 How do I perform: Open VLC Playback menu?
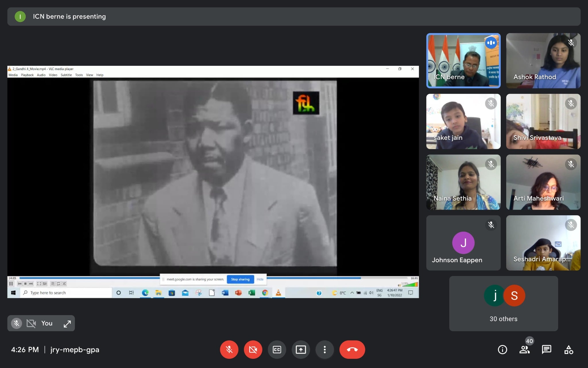pyautogui.click(x=27, y=75)
